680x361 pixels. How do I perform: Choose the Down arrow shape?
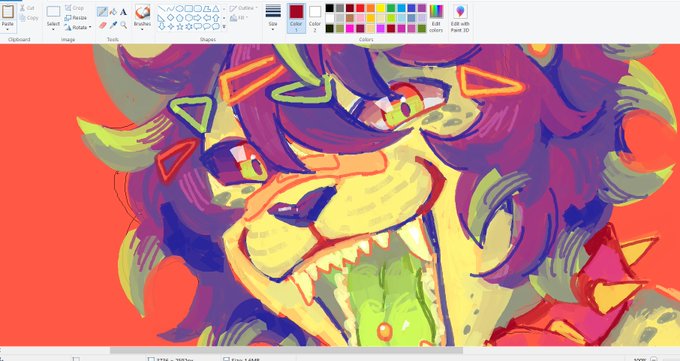pyautogui.click(x=162, y=26)
